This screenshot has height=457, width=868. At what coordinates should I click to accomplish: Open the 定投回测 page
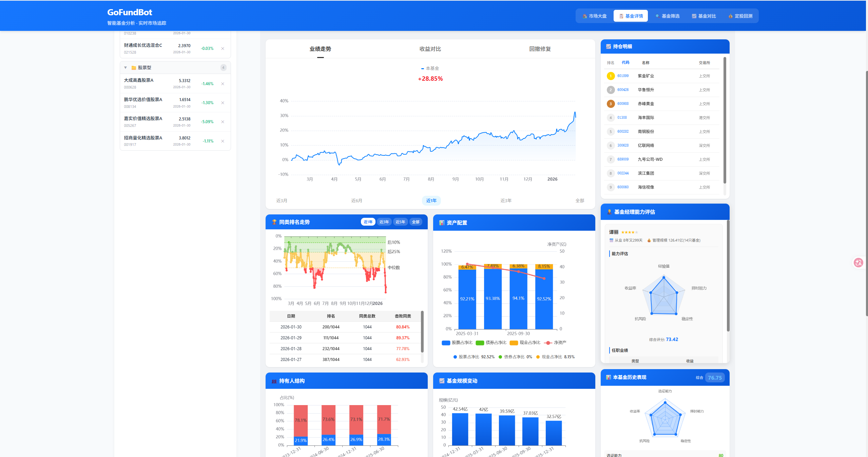click(x=740, y=16)
